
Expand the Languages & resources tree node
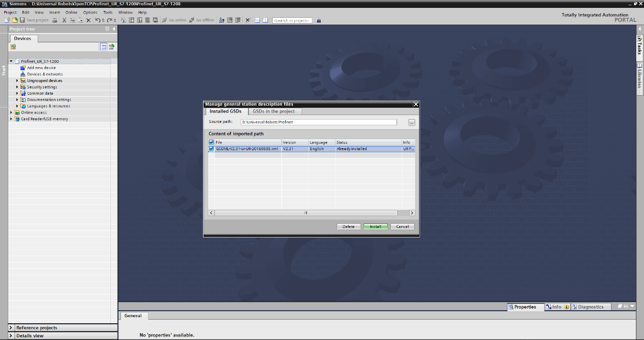(x=17, y=106)
